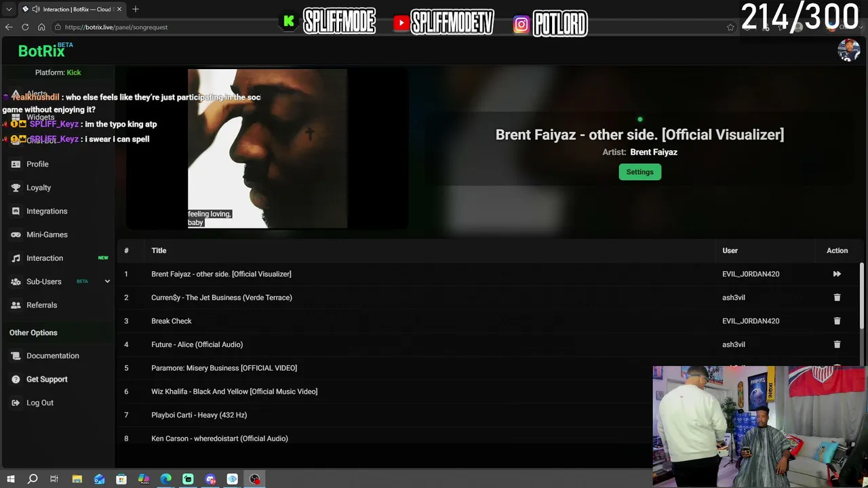The width and height of the screenshot is (868, 488).
Task: Click the green Settings button
Action: pyautogui.click(x=639, y=172)
